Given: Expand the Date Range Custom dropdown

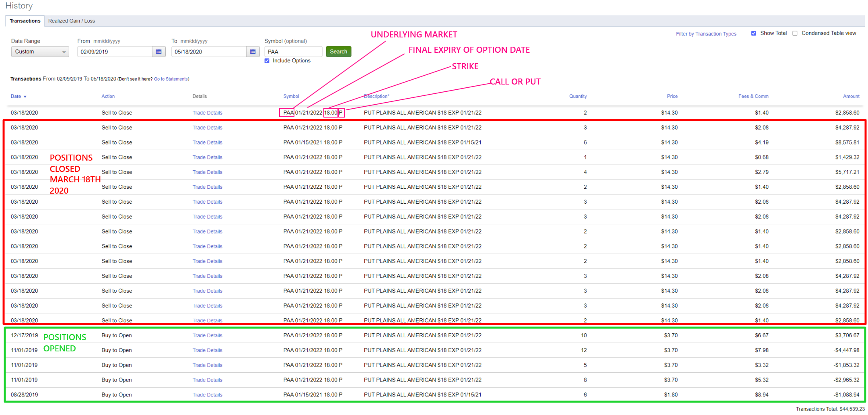Looking at the screenshot, I should coord(40,52).
